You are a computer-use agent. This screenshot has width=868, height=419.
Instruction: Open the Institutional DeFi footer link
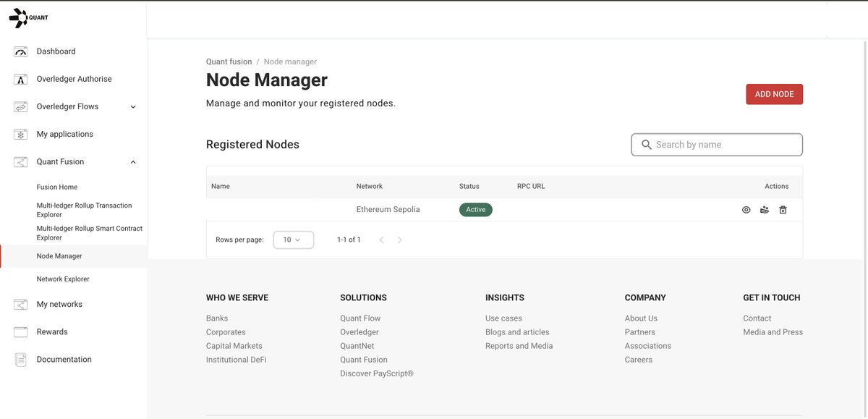coord(237,360)
